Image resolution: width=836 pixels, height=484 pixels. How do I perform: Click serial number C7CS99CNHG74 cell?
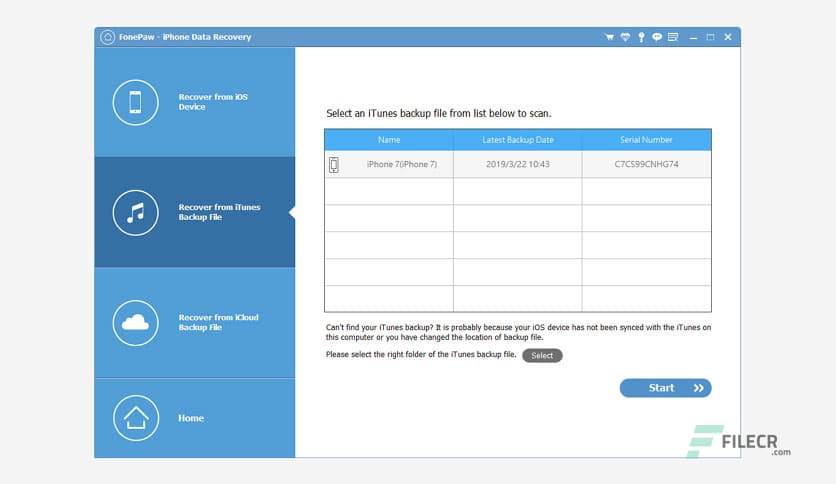click(x=647, y=164)
